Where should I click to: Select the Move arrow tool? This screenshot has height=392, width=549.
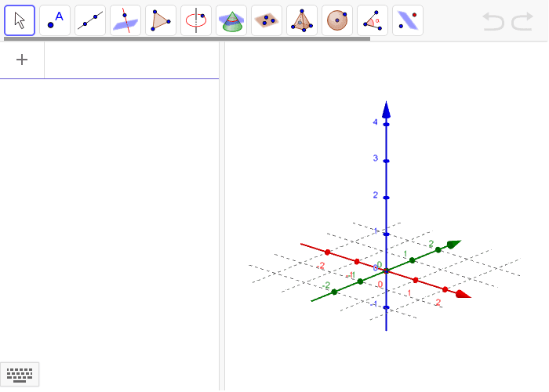coord(20,20)
